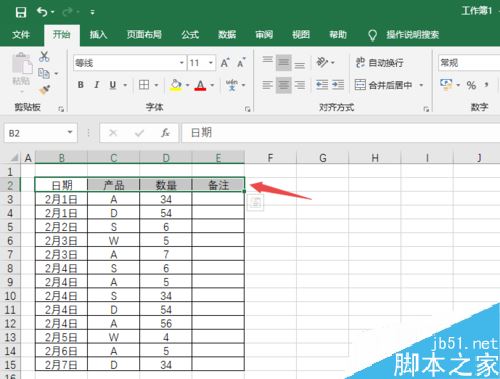Image resolution: width=500 pixels, height=379 pixels.
Task: Open the Borders dropdown arrow
Action: tap(156, 85)
